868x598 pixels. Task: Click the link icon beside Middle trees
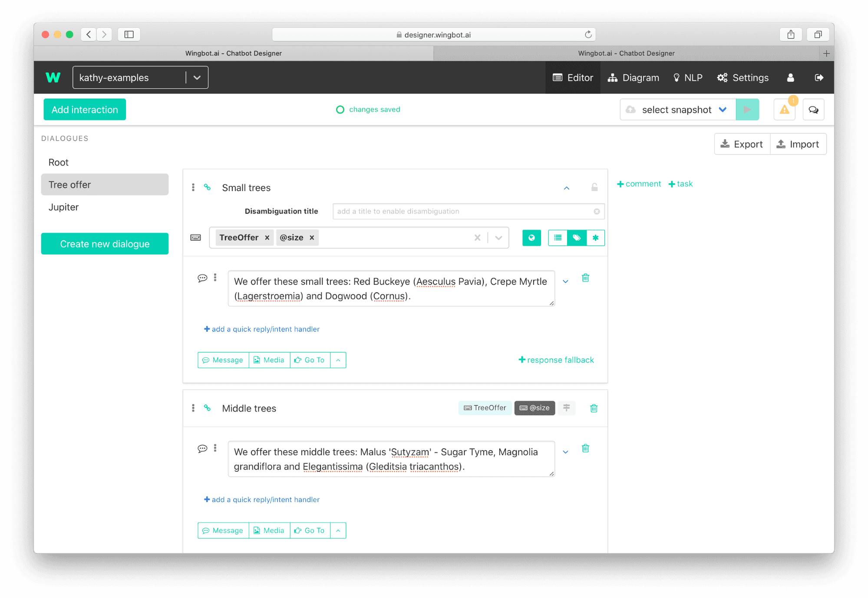point(208,408)
